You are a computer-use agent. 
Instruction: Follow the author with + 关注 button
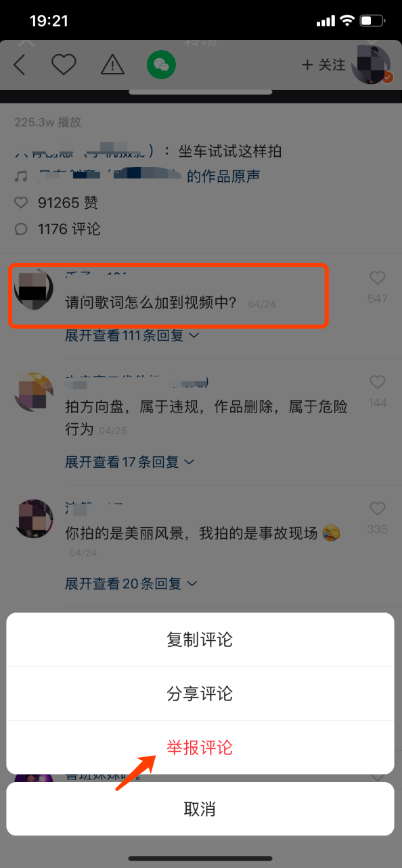(x=323, y=65)
